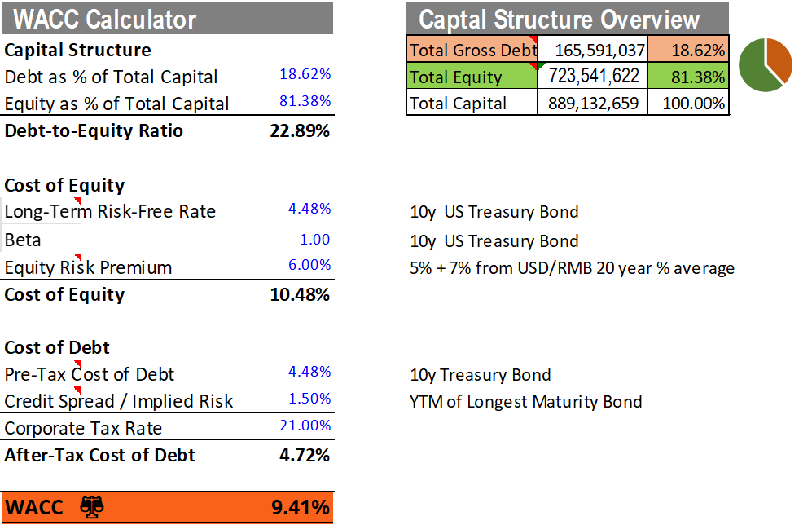Select the After-Tax Cost of Debt 4.72% value

(304, 455)
